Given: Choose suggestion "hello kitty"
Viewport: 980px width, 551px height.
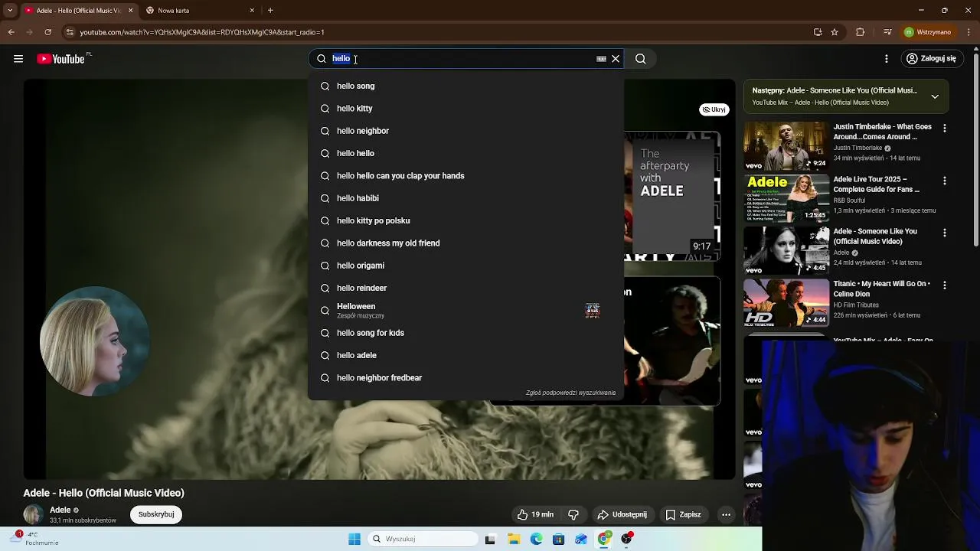Looking at the screenshot, I should [465, 109].
